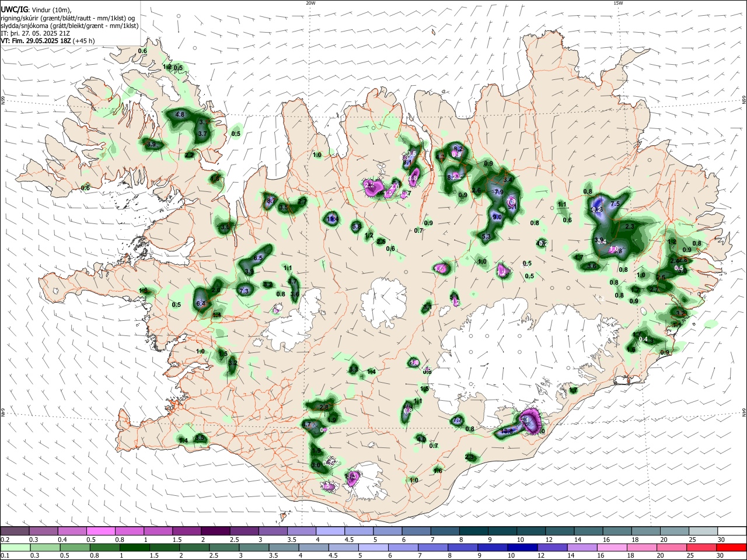Pick the very dark purple swatch labeled 2, upper row
This screenshot has height=560, width=747.
215,531
